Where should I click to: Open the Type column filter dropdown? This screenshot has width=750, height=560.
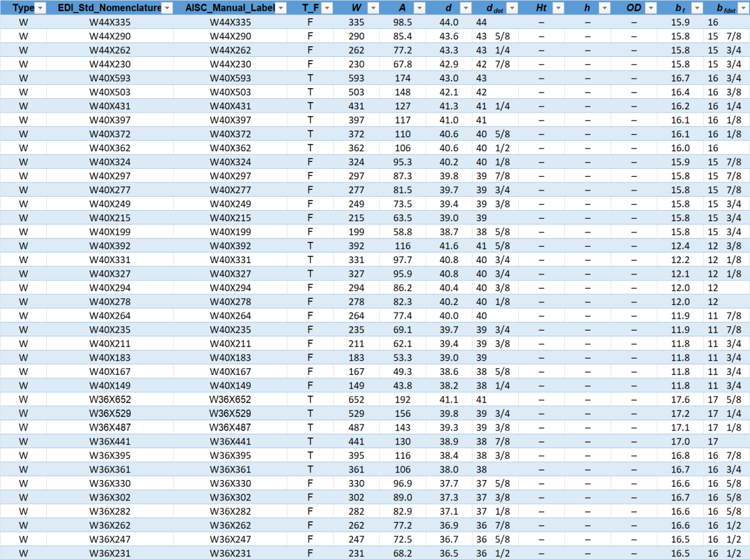39,8
